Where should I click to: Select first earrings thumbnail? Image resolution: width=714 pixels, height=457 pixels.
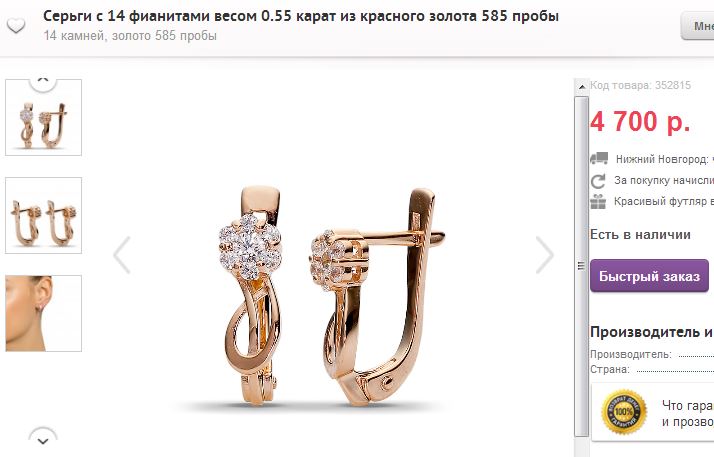43,117
